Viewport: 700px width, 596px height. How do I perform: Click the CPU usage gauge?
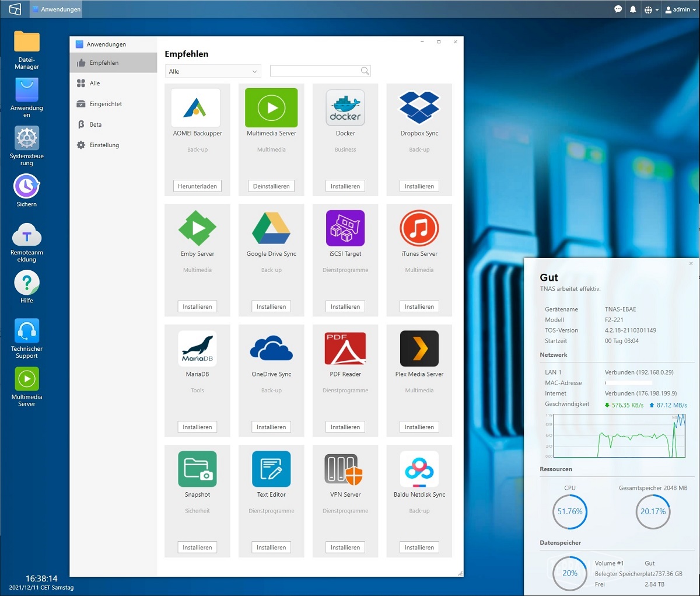pos(570,511)
